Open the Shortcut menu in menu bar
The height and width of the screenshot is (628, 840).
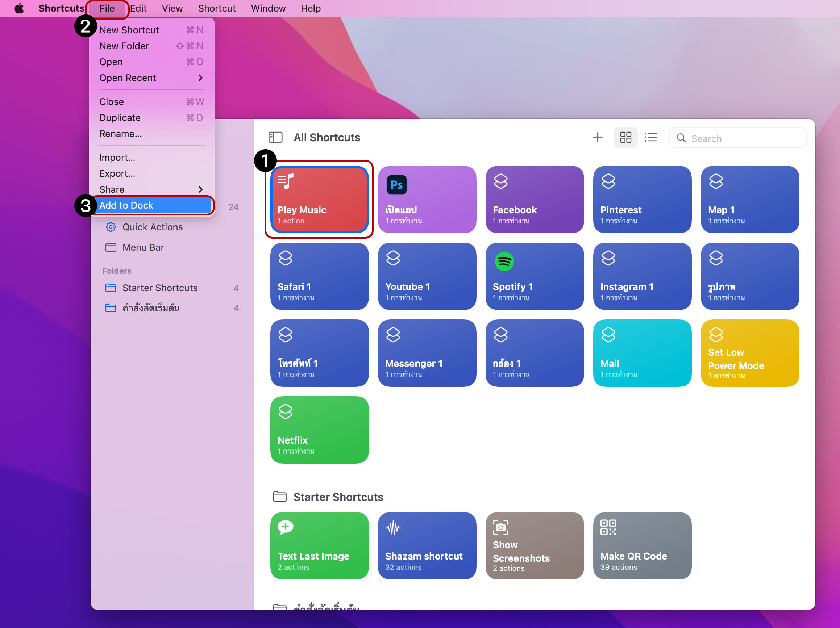[x=216, y=8]
